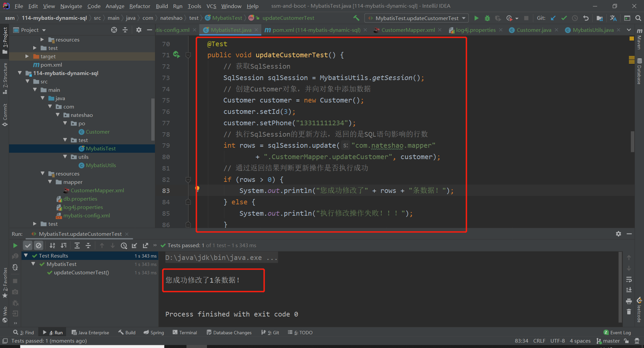644x348 pixels.
Task: Toggle the Maven side tool window
Action: 639,39
